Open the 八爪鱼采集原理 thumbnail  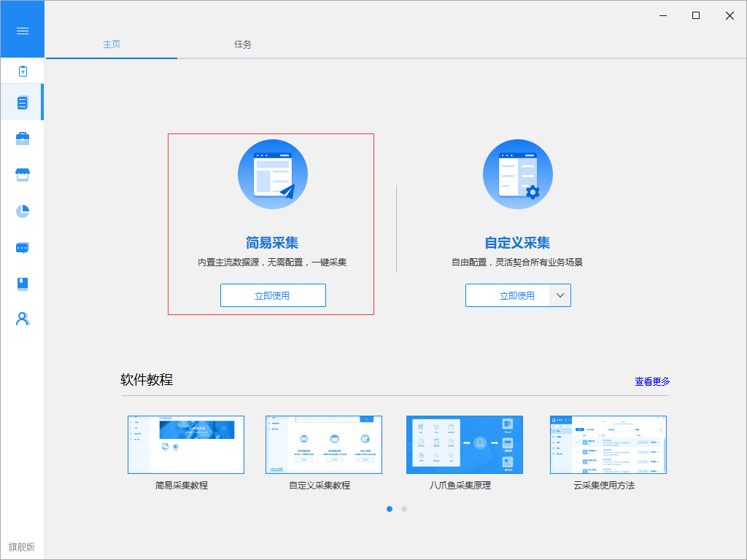(x=465, y=445)
